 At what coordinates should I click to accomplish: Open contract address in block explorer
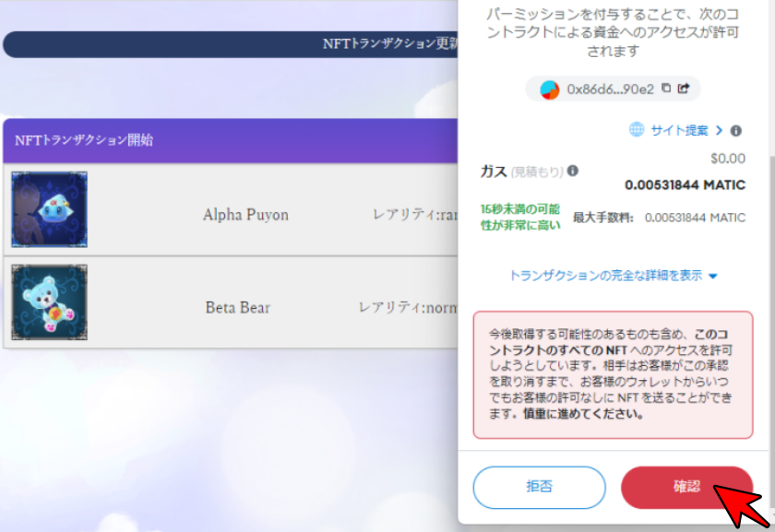(684, 88)
